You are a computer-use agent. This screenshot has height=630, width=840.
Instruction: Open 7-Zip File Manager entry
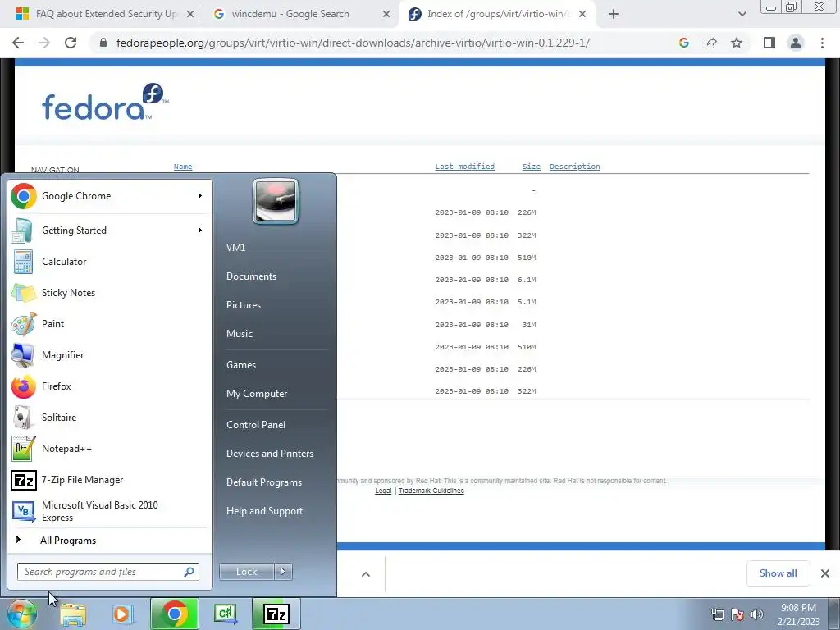[x=109, y=479]
